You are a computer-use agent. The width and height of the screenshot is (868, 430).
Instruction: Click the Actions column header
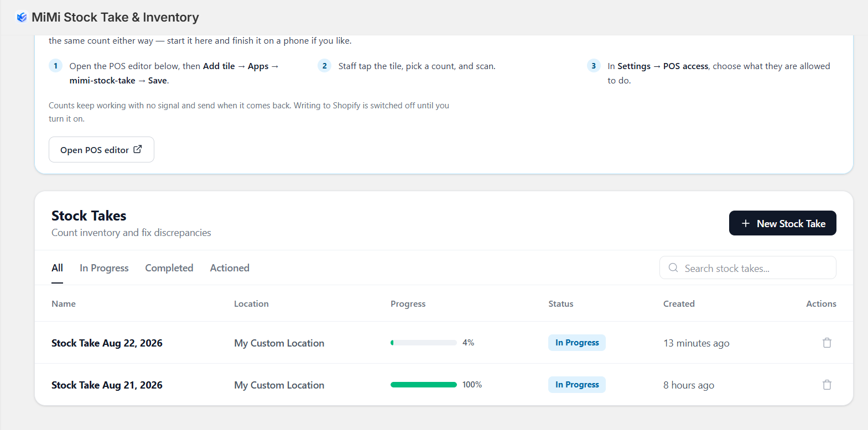[821, 304]
